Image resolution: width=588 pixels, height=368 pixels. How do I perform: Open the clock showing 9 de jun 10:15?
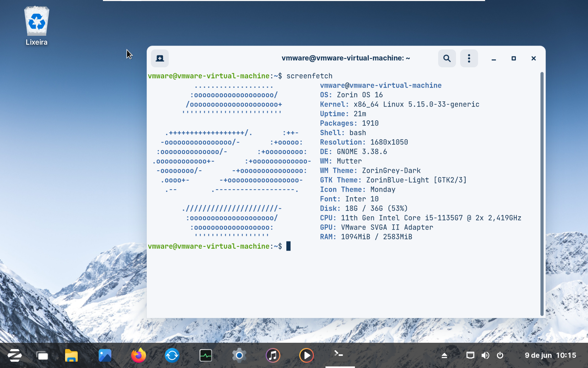tap(551, 355)
